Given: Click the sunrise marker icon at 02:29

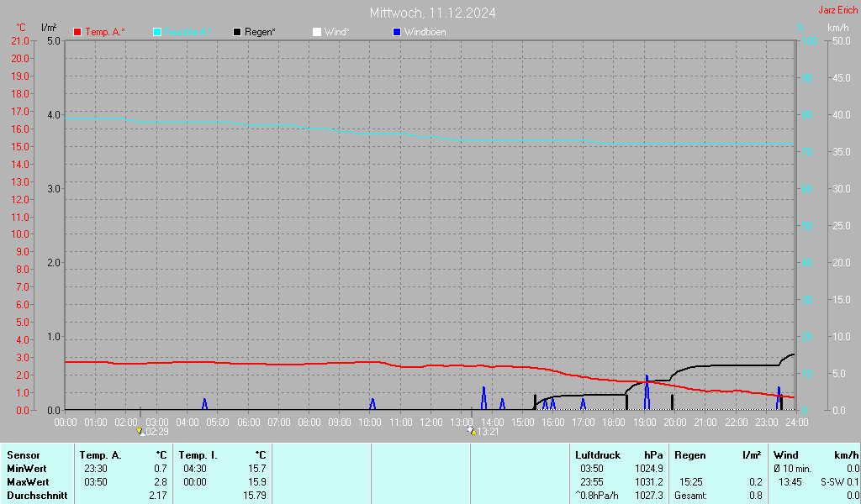Looking at the screenshot, I should (141, 431).
